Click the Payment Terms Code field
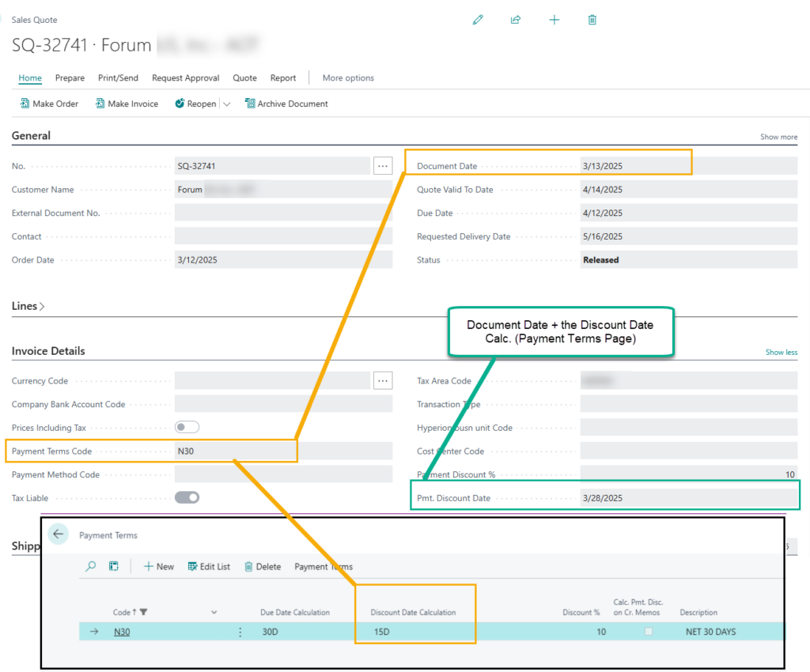This screenshot has width=810, height=672. 283,451
